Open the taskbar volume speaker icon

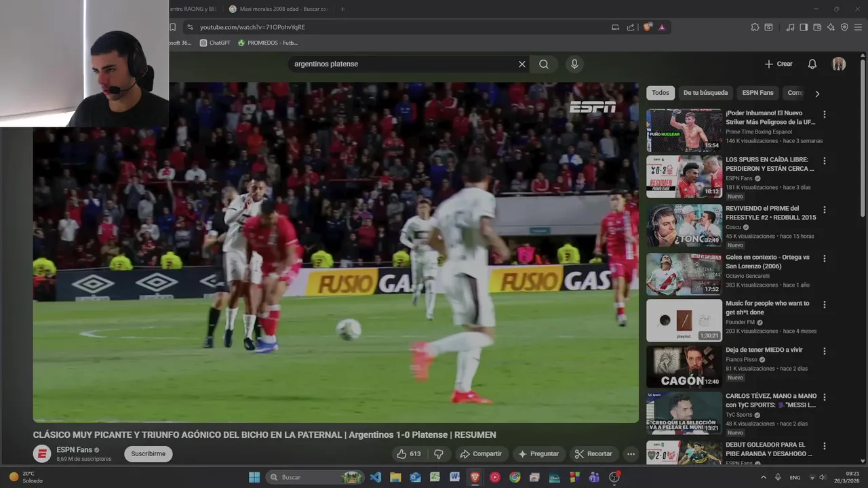coord(822,477)
